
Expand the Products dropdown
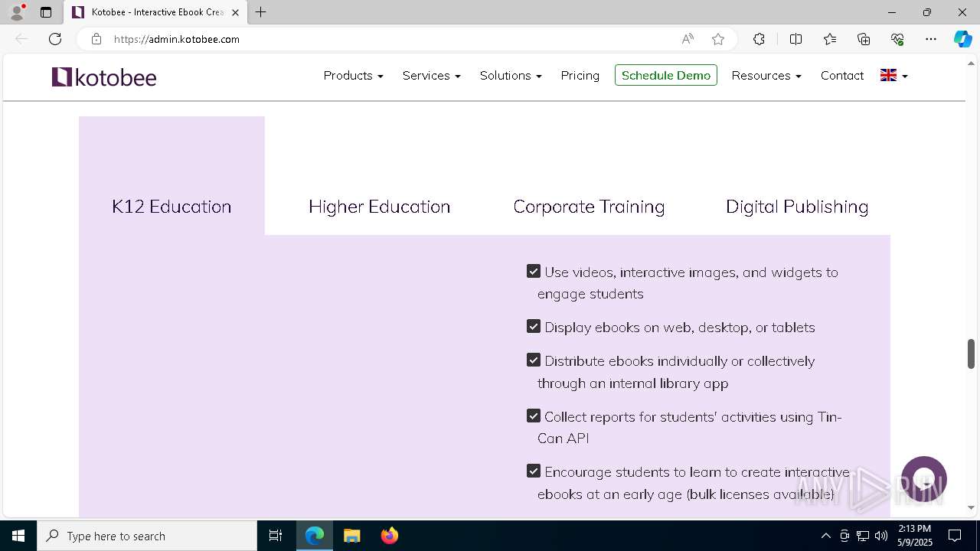(353, 75)
